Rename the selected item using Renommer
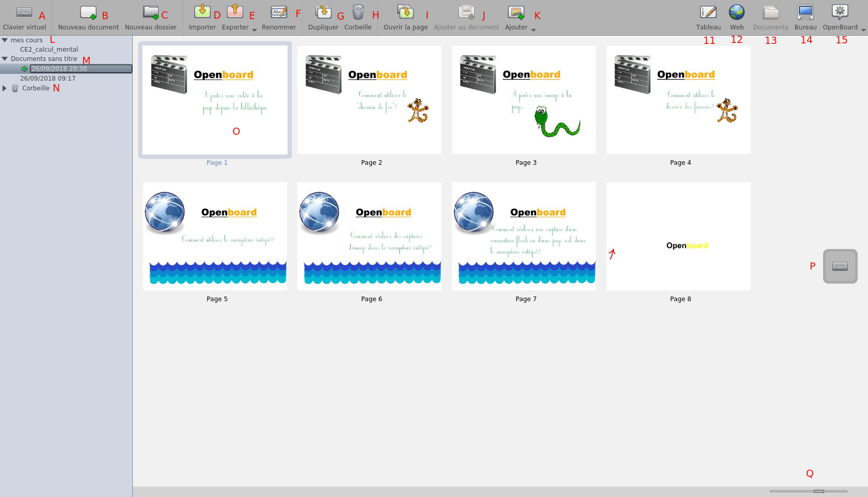 click(x=278, y=15)
